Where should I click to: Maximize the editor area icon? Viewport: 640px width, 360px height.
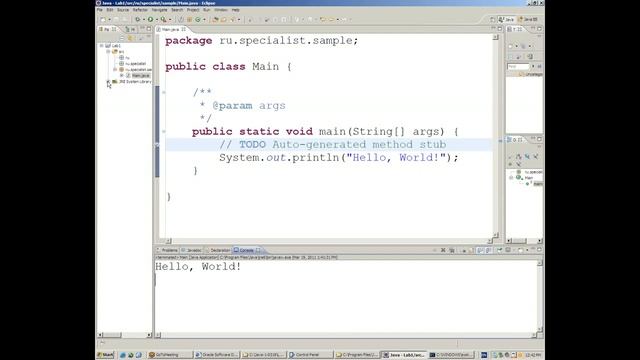500,29
